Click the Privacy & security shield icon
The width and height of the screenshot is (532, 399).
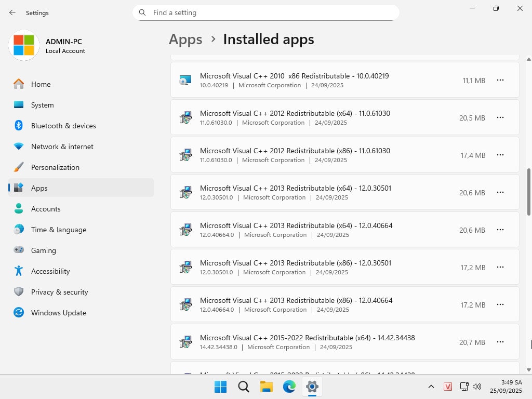(x=19, y=292)
